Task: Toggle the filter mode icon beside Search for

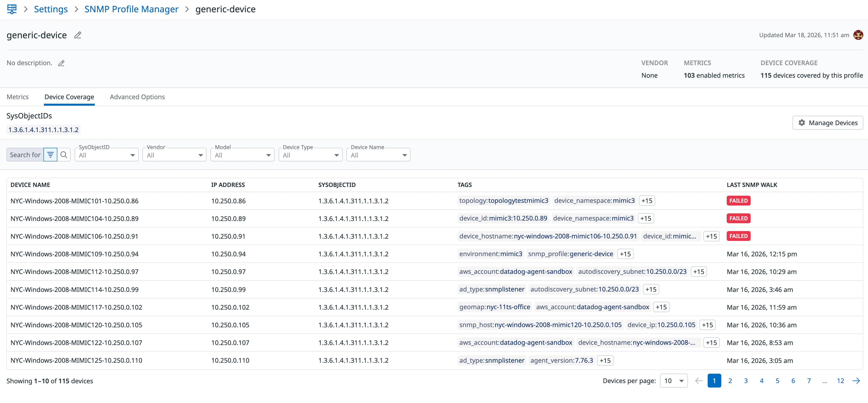Action: click(51, 155)
